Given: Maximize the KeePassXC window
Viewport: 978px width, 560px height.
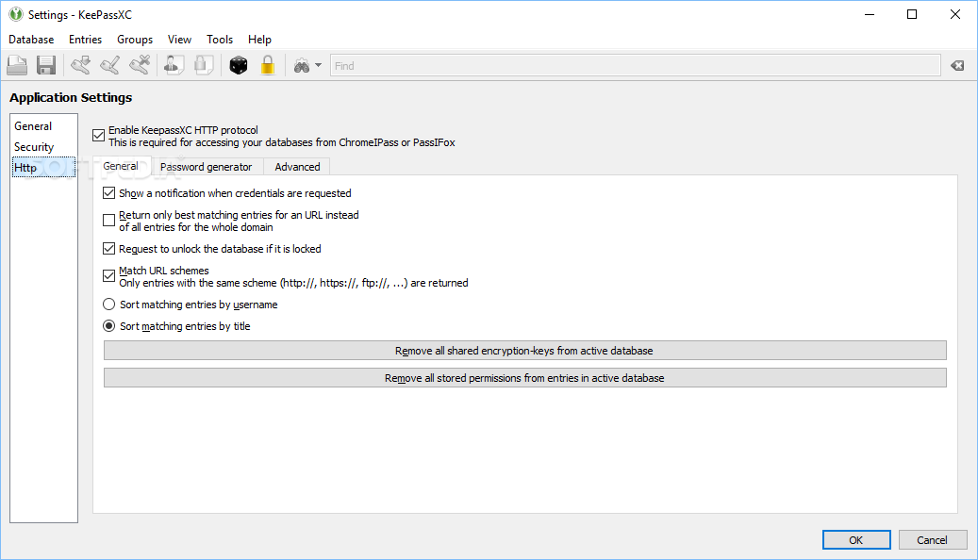Looking at the screenshot, I should click(x=912, y=14).
